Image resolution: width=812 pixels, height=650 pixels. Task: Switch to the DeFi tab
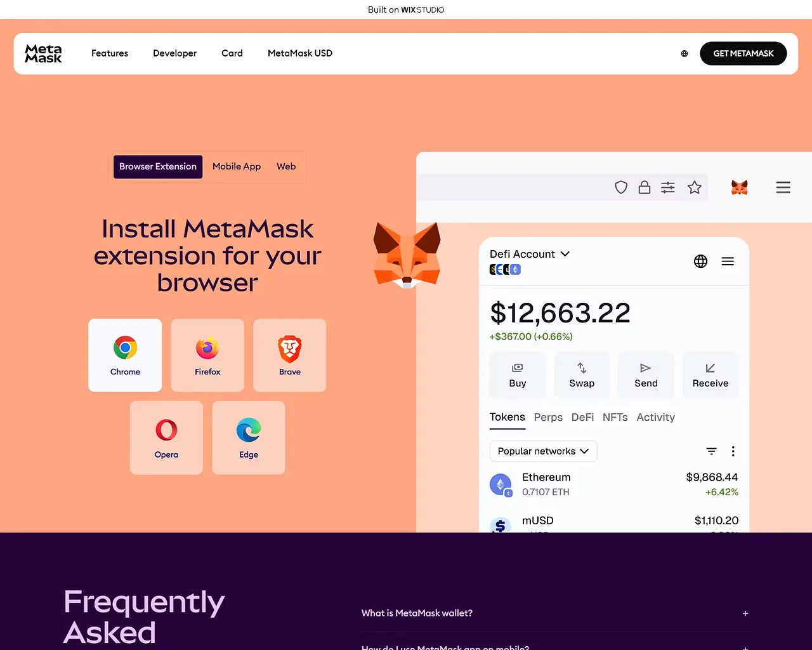click(582, 417)
